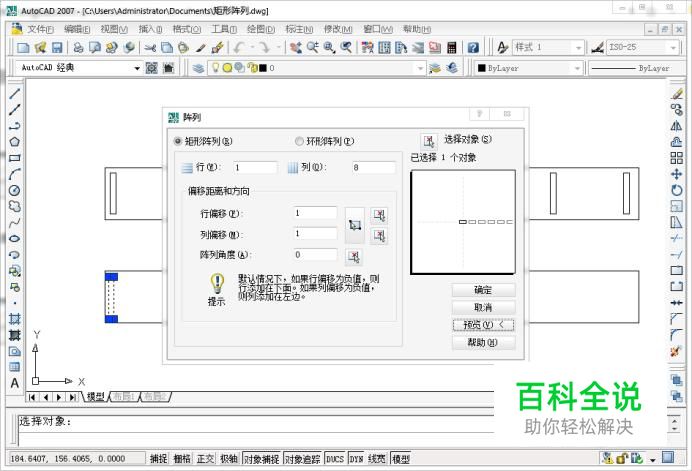Open the 绘图(D) menu
The width and height of the screenshot is (692, 471).
[x=261, y=29]
